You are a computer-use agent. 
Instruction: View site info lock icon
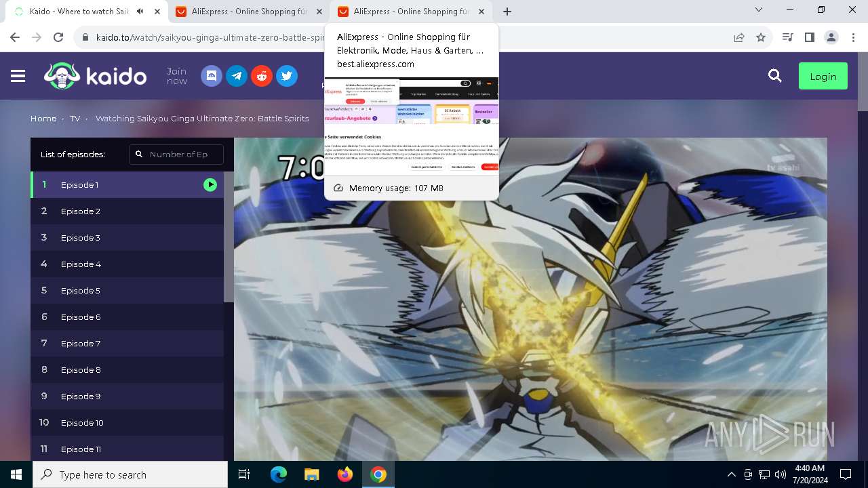click(85, 37)
